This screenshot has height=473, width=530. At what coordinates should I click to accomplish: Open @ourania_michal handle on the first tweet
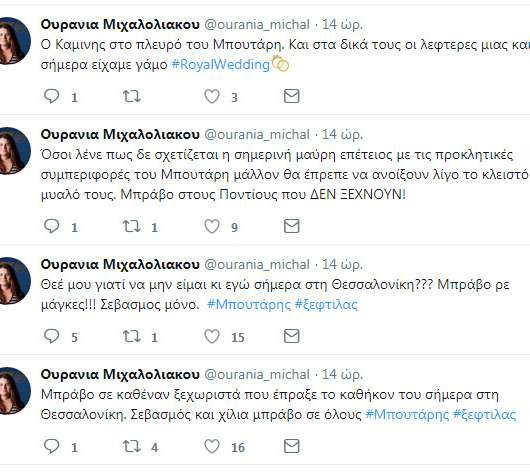[257, 24]
